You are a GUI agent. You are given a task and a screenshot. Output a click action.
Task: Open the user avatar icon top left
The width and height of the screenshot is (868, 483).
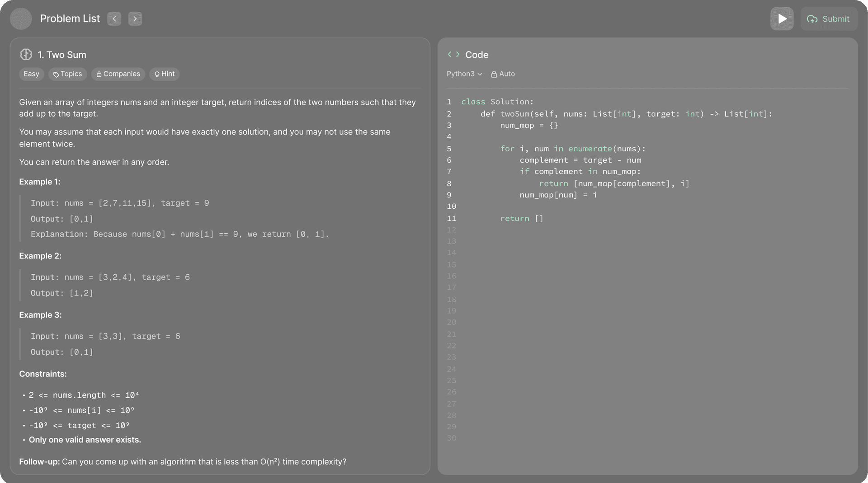20,19
